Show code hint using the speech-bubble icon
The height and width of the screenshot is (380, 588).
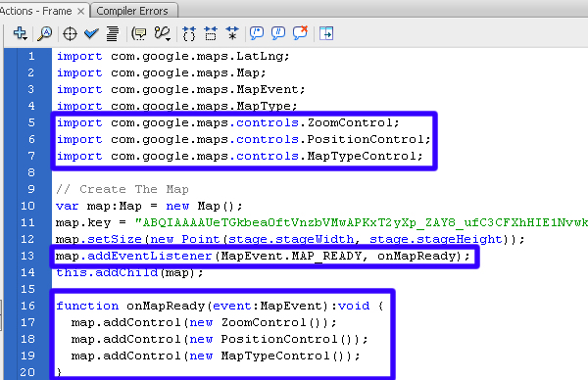(x=139, y=33)
